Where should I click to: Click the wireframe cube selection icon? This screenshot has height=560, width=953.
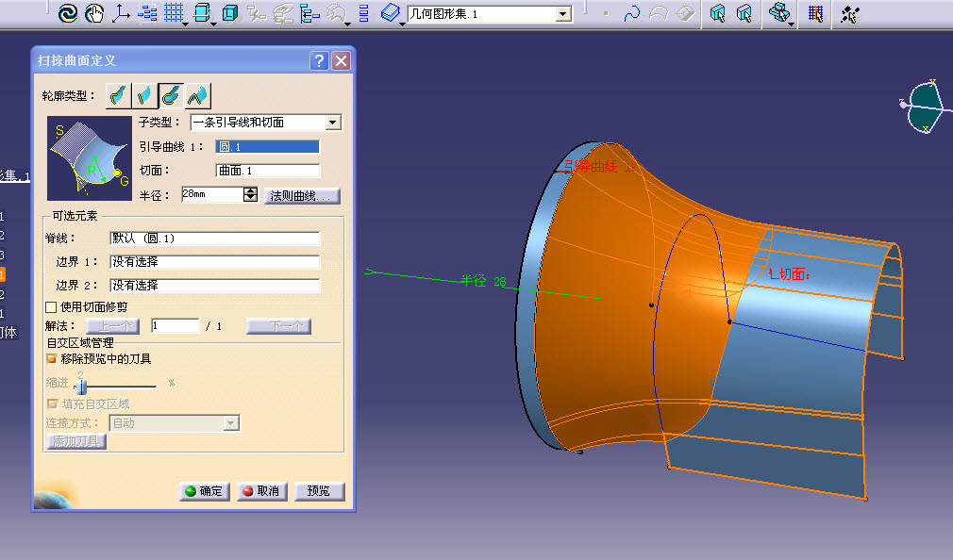point(744,13)
